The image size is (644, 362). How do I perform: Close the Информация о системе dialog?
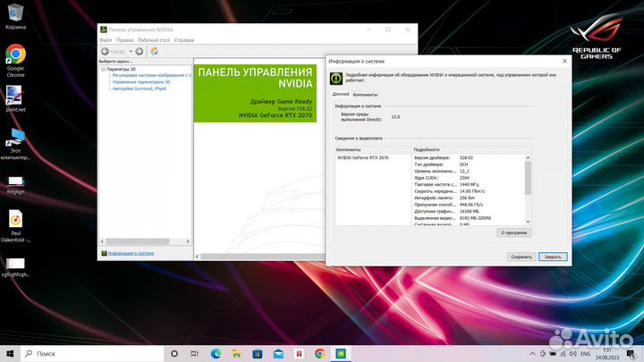564,61
